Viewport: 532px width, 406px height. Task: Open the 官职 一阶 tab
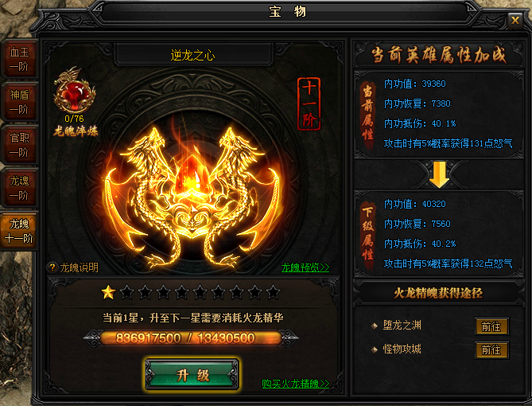(18, 145)
